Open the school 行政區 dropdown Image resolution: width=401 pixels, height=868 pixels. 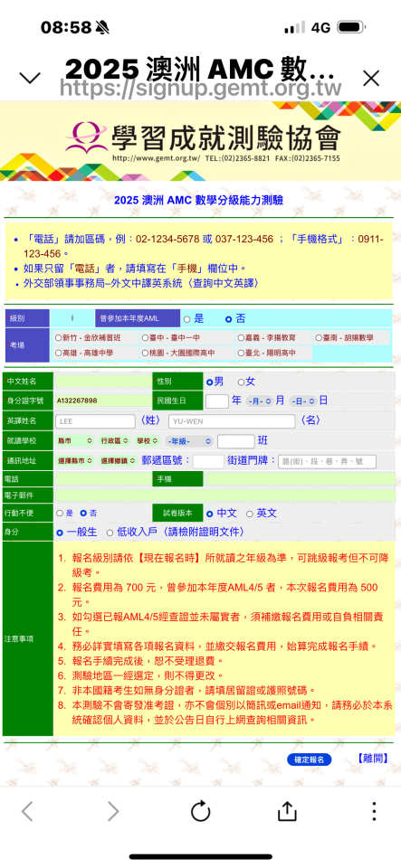pyautogui.click(x=115, y=441)
